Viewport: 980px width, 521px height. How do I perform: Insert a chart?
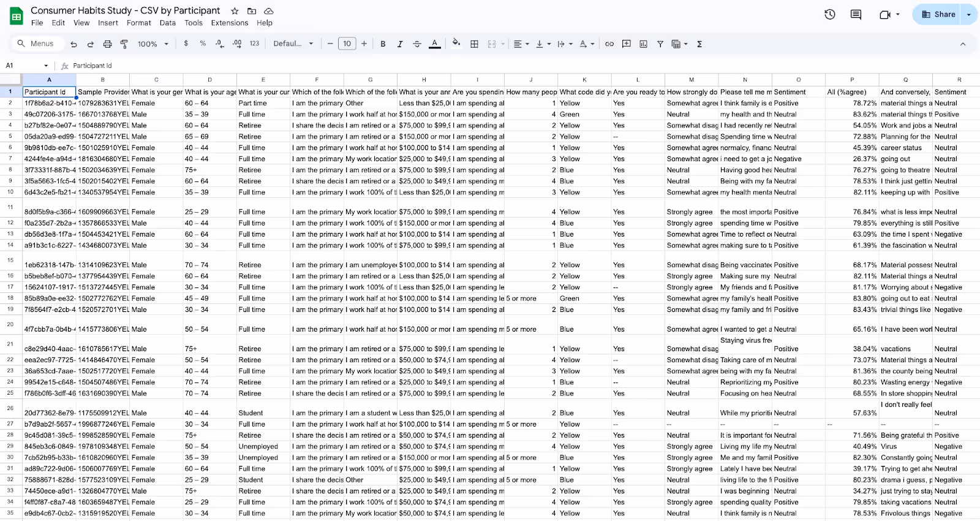point(643,44)
